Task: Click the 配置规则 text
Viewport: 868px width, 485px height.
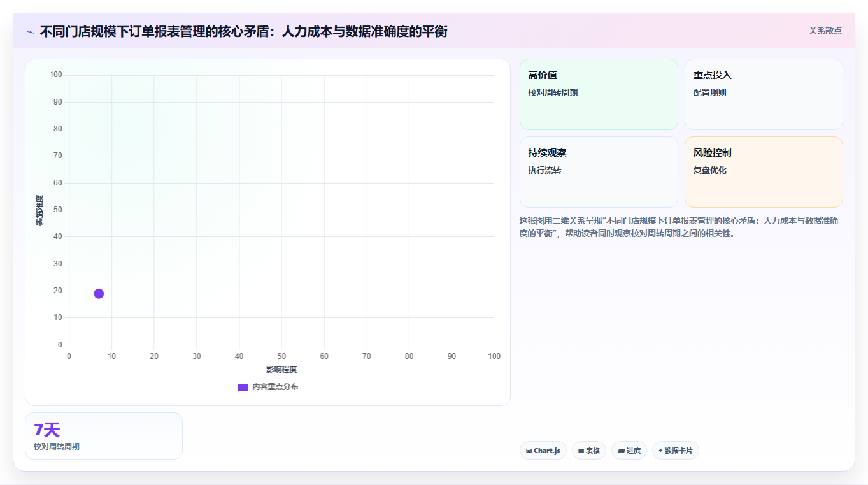Action: [x=709, y=92]
